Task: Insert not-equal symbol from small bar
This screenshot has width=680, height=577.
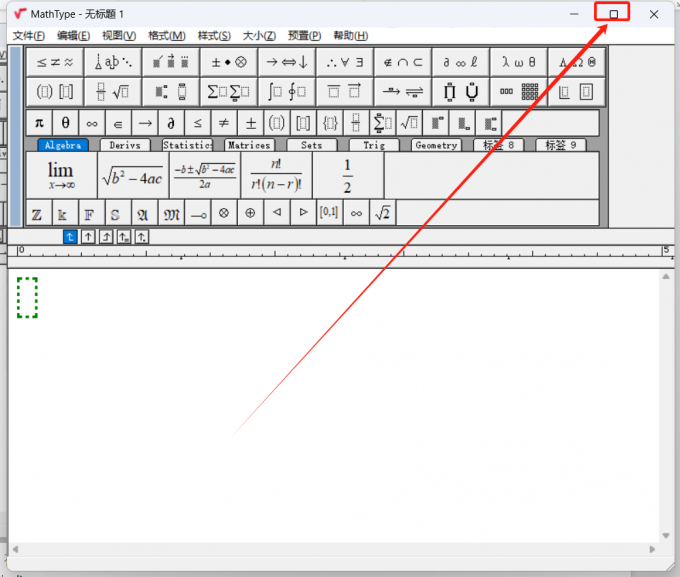Action: tap(224, 123)
